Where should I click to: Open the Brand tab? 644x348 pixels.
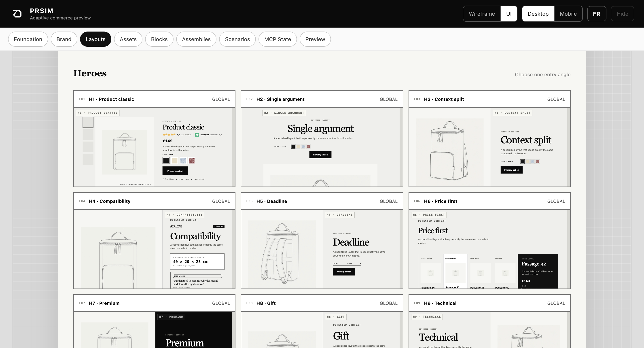click(x=64, y=39)
